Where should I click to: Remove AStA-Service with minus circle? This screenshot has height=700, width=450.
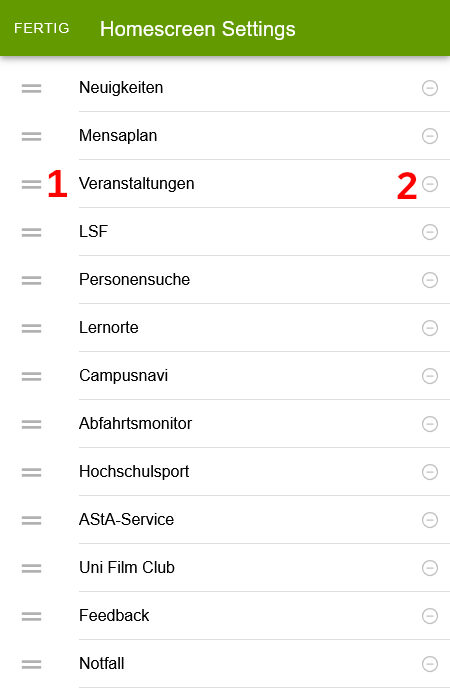point(430,520)
